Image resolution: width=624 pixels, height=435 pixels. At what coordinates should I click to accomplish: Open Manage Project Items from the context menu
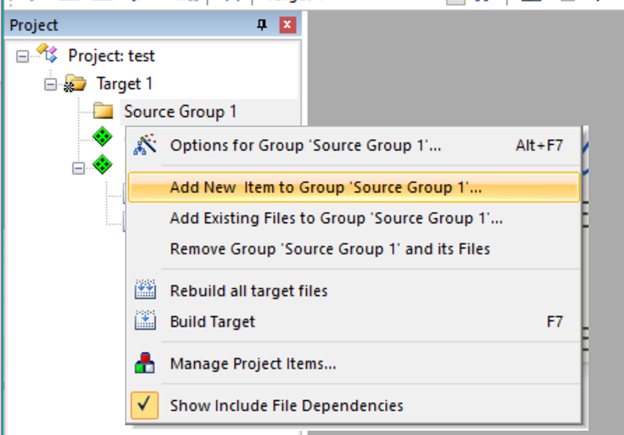(x=253, y=363)
